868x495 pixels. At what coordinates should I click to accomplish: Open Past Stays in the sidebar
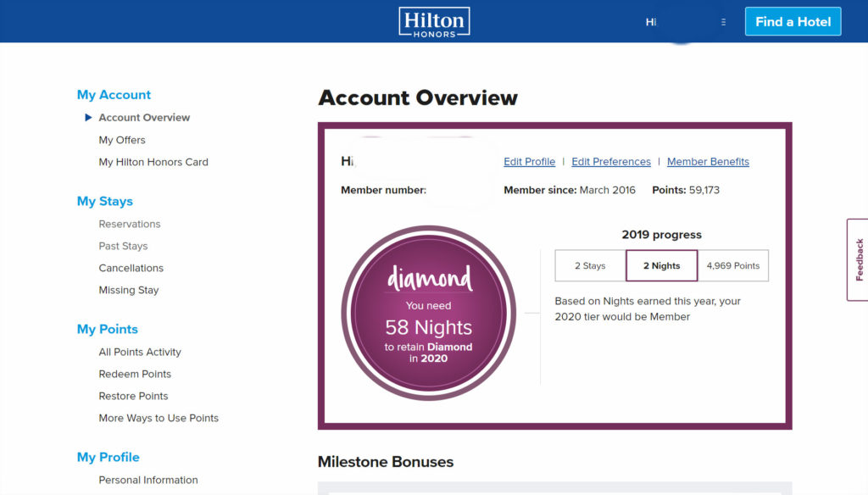(x=123, y=246)
